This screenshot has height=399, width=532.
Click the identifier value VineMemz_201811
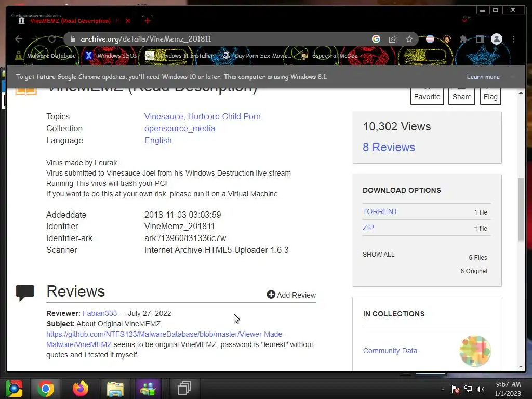[179, 227]
